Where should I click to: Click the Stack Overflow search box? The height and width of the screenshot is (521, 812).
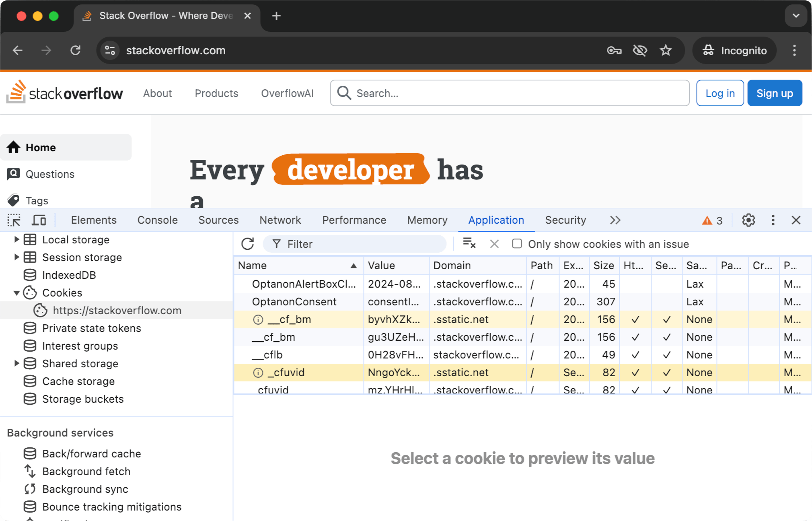pyautogui.click(x=510, y=93)
